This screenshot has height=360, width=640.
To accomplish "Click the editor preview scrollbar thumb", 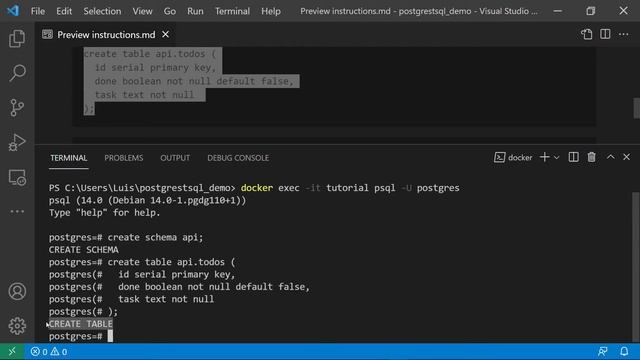I will click(x=636, y=108).
